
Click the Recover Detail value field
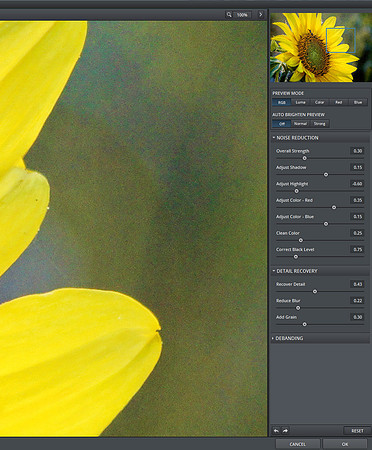[357, 284]
